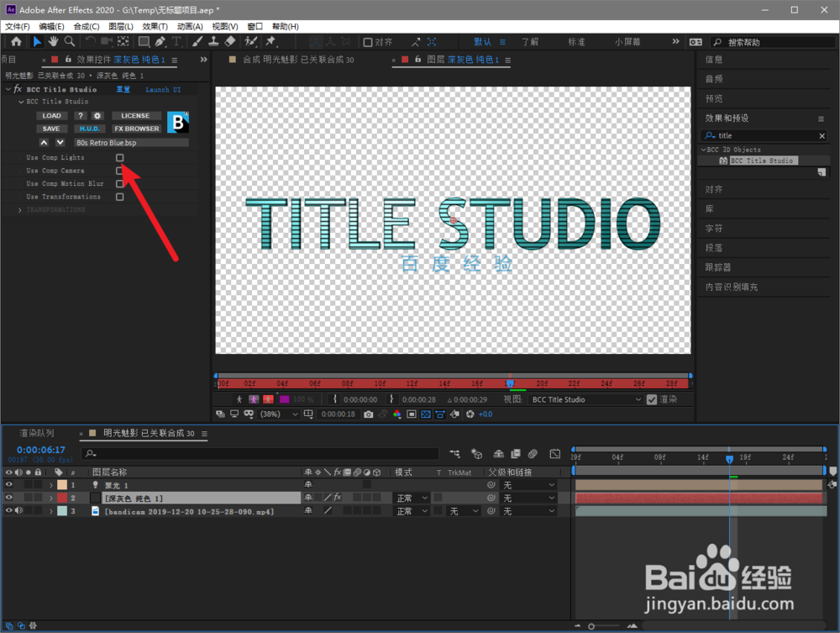Select the Puppet Pin tool
This screenshot has height=633, width=840.
pos(270,41)
